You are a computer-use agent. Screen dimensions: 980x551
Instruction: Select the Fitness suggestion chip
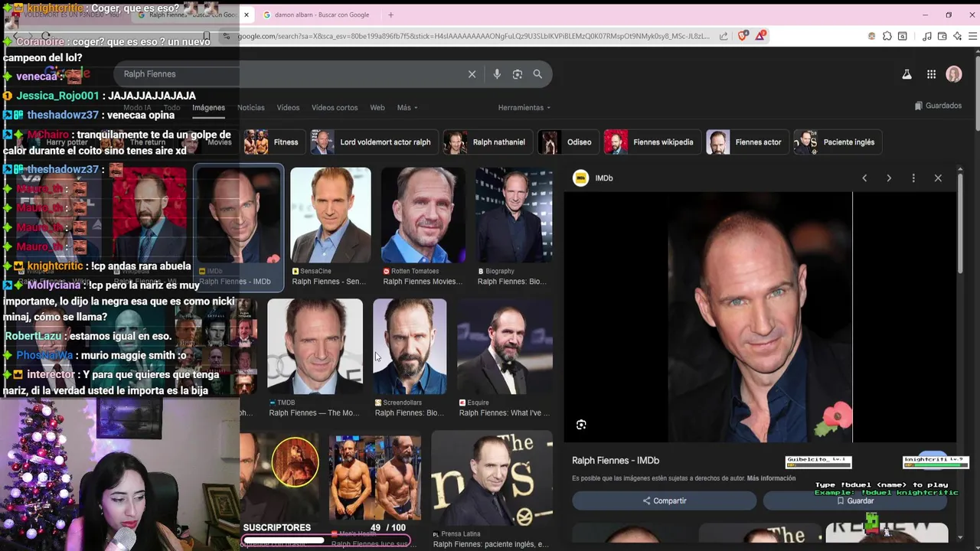273,142
